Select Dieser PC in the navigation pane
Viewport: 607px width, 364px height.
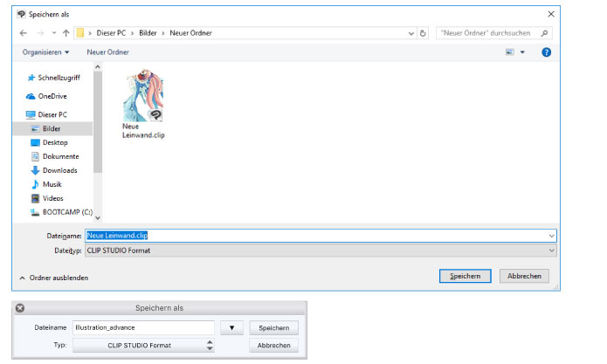coord(46,115)
